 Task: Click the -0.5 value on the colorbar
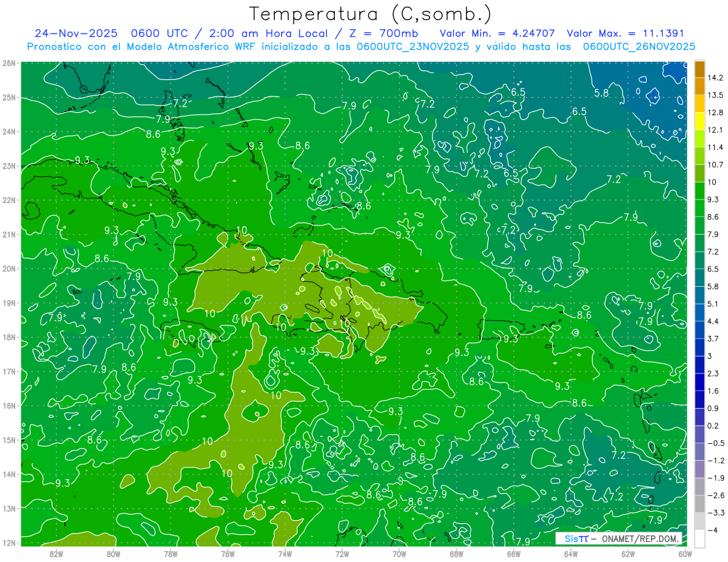click(x=715, y=443)
